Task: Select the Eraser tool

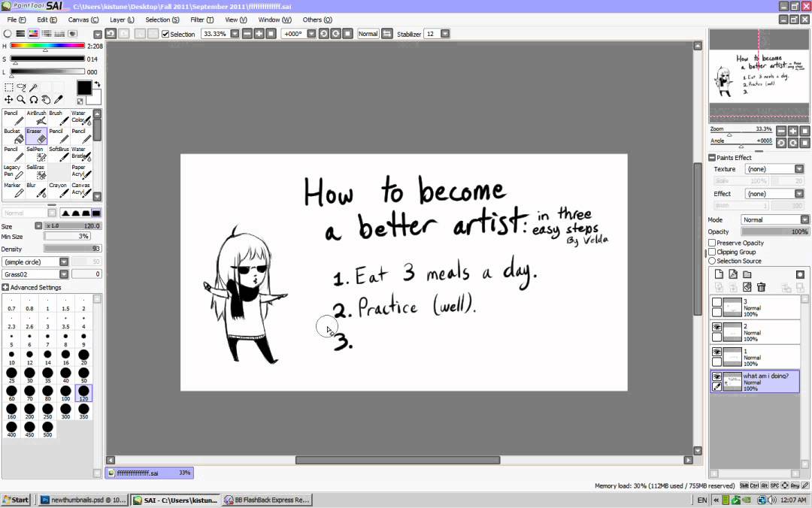Action: coord(36,136)
